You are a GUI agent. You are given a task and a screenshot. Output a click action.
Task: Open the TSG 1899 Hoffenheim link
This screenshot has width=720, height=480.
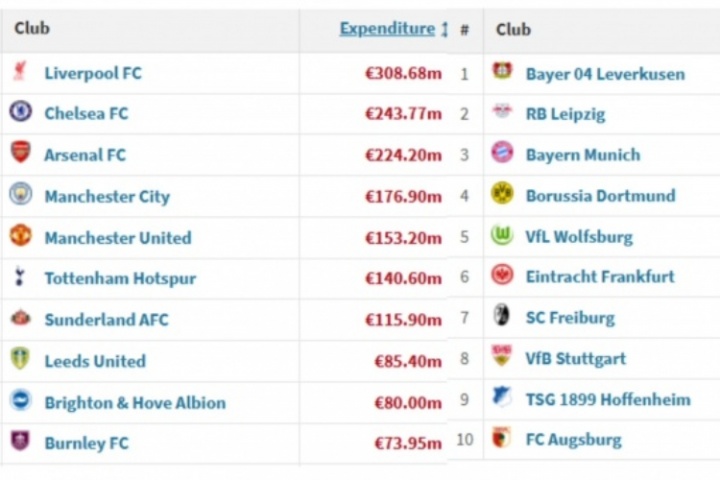click(x=607, y=399)
